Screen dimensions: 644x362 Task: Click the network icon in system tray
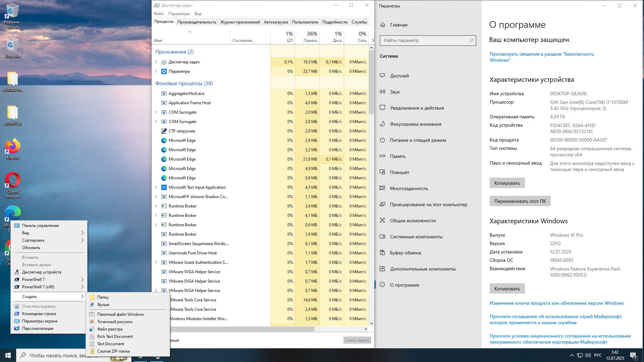(x=580, y=355)
